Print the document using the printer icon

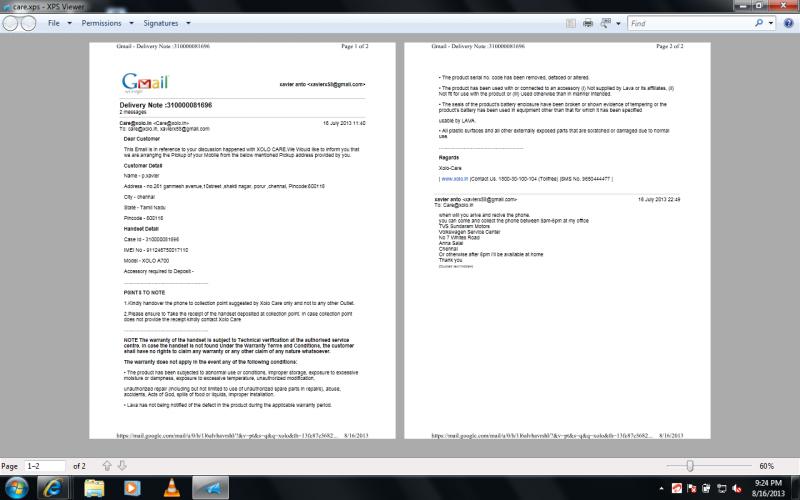click(x=588, y=23)
